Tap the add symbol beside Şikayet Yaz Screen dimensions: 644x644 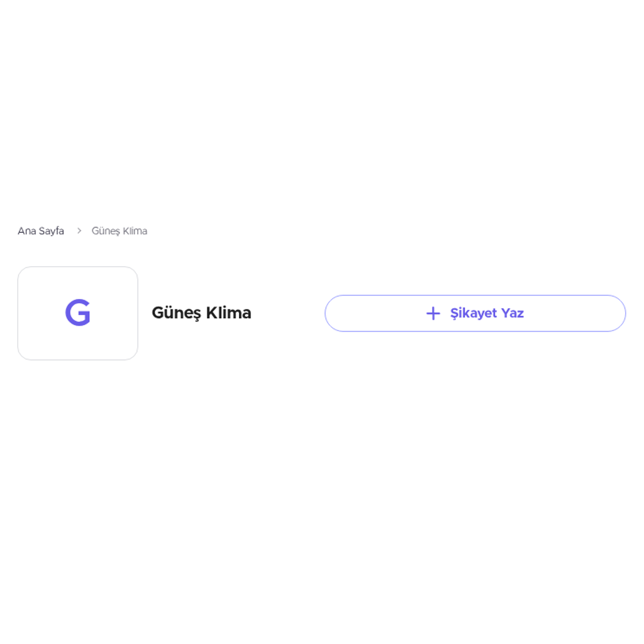(433, 313)
